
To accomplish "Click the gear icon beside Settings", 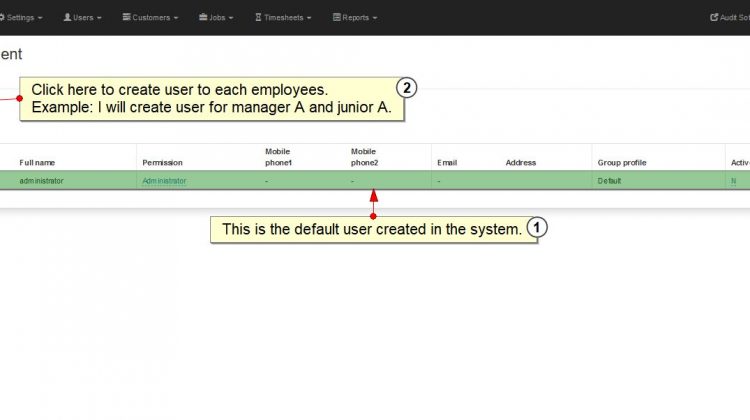I will pos(1,17).
